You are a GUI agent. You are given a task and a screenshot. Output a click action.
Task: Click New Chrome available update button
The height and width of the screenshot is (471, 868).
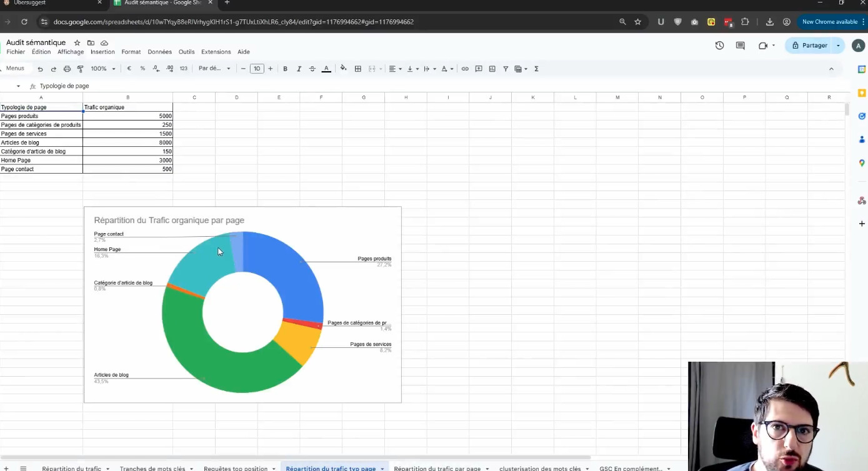pyautogui.click(x=830, y=22)
